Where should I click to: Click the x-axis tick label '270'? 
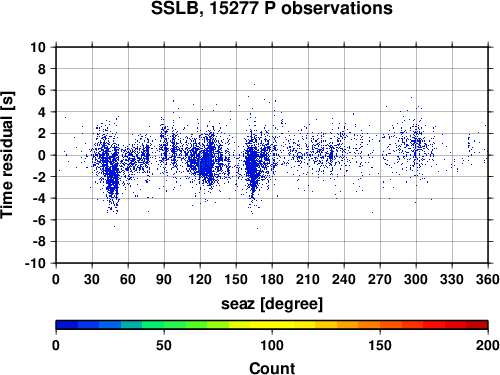tap(380, 279)
